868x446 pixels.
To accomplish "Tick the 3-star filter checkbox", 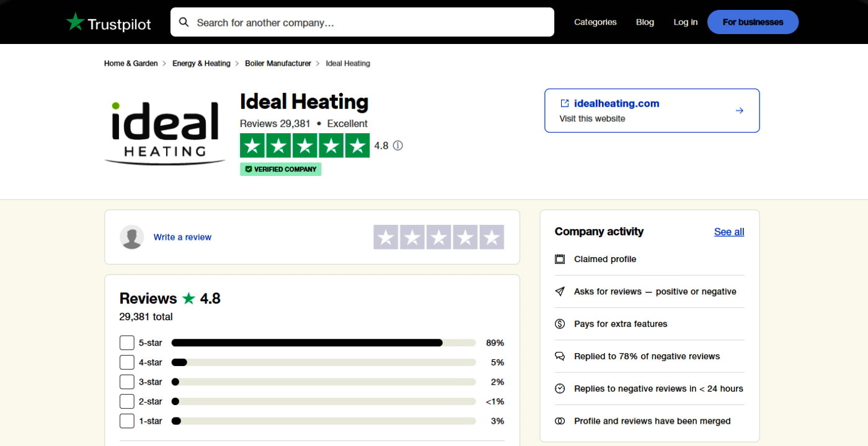I will (126, 382).
